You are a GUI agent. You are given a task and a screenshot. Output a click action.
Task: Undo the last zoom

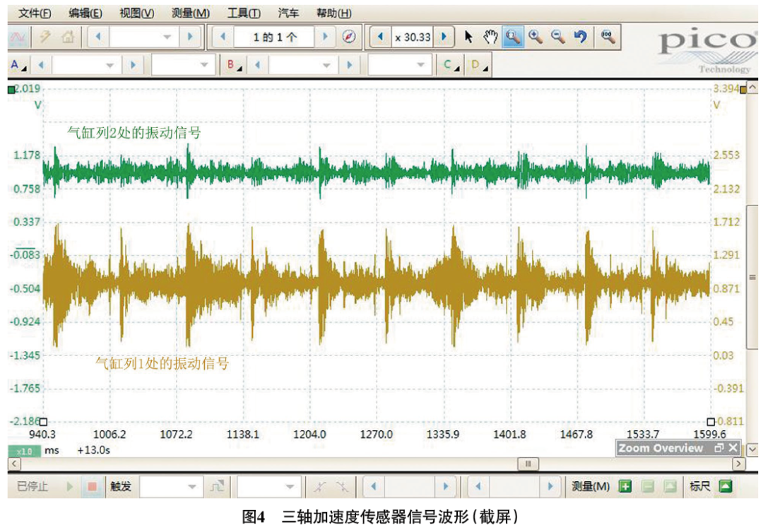[580, 37]
